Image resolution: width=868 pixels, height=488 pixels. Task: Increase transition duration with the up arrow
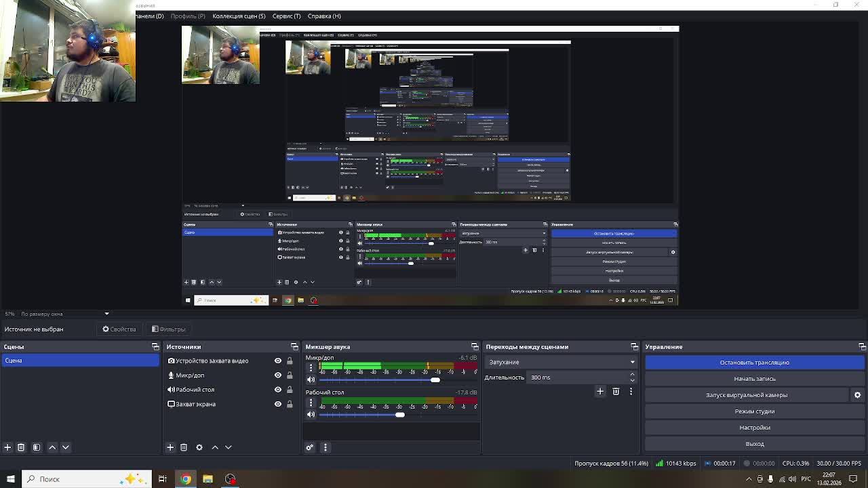pos(632,375)
